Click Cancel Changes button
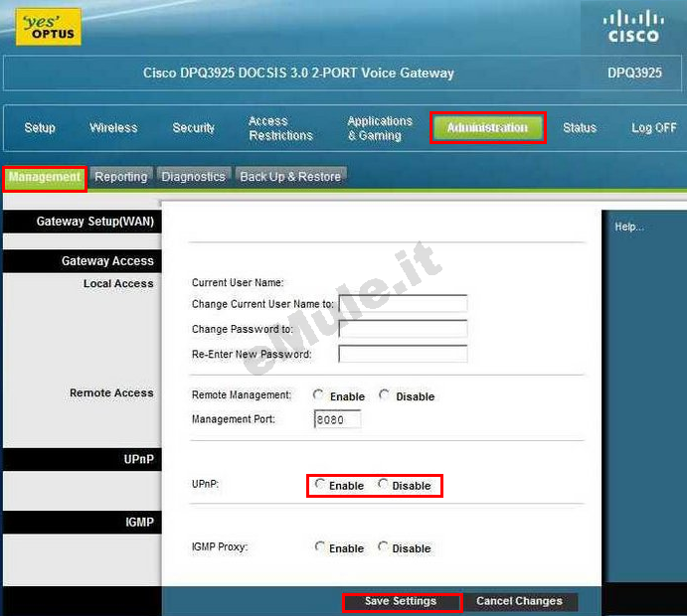The width and height of the screenshot is (687, 616). click(x=520, y=601)
